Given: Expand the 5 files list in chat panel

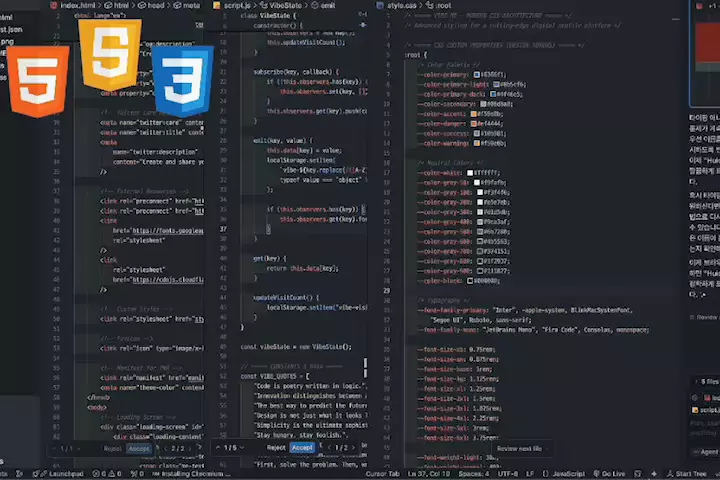Looking at the screenshot, I should click(706, 382).
